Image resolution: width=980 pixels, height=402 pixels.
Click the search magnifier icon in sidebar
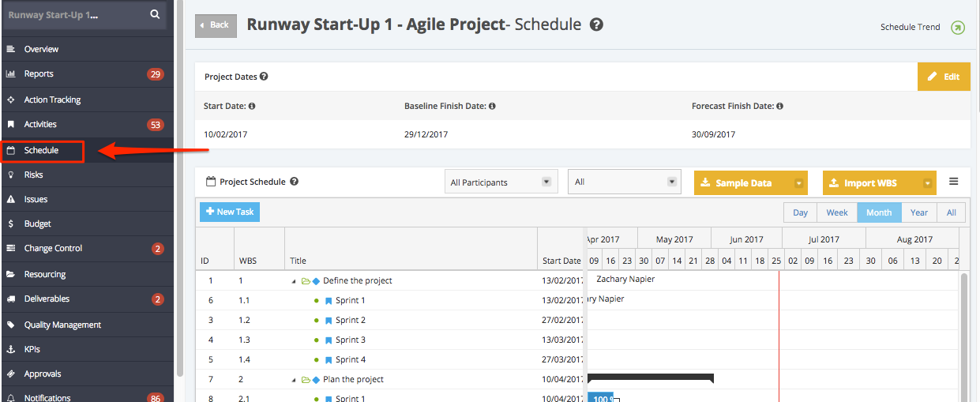coord(155,14)
